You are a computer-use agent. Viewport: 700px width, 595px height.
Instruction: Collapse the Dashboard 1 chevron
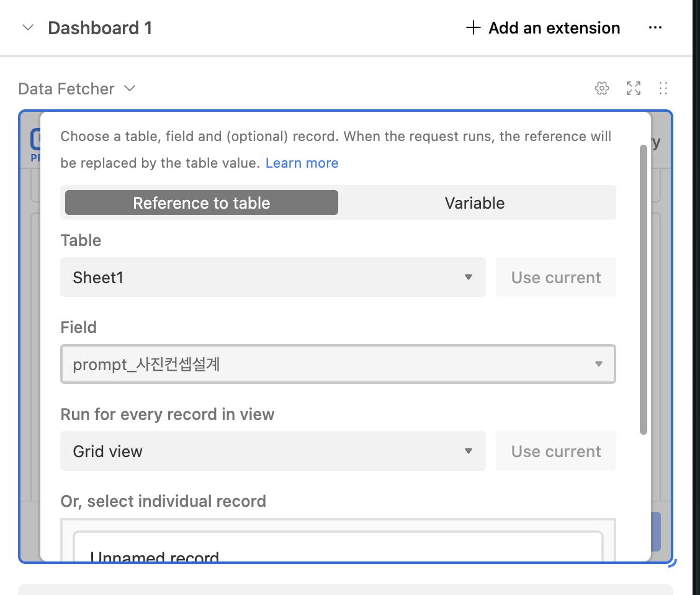(x=28, y=28)
